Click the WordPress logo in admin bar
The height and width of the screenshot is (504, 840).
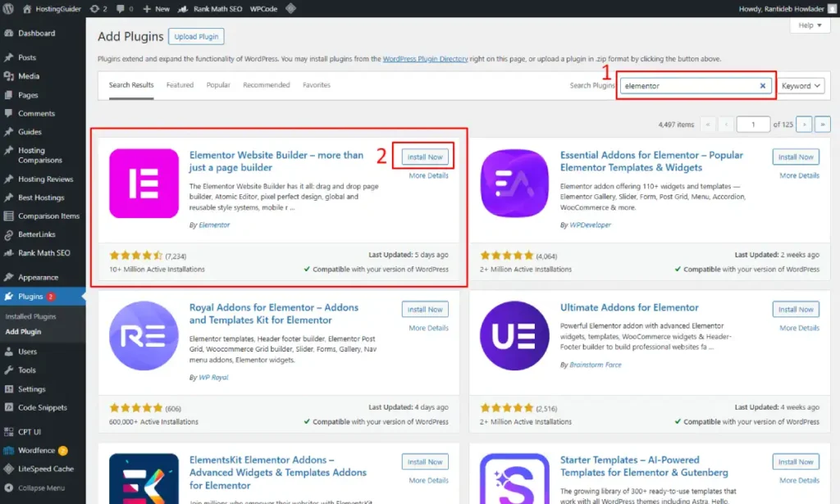[x=8, y=8]
